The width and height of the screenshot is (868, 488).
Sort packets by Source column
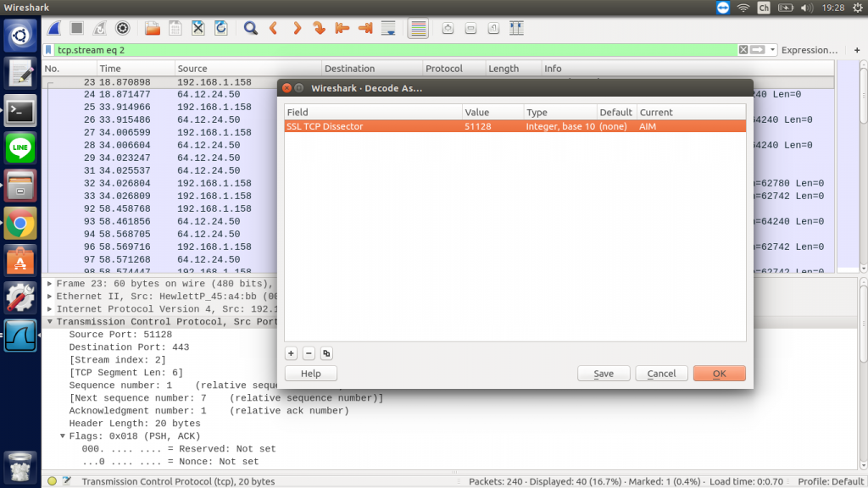248,68
